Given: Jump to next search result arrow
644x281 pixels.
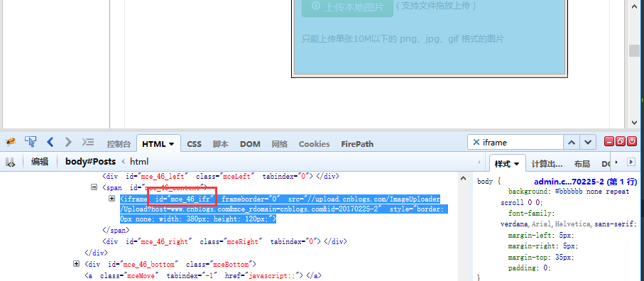Looking at the screenshot, I should (x=588, y=143).
